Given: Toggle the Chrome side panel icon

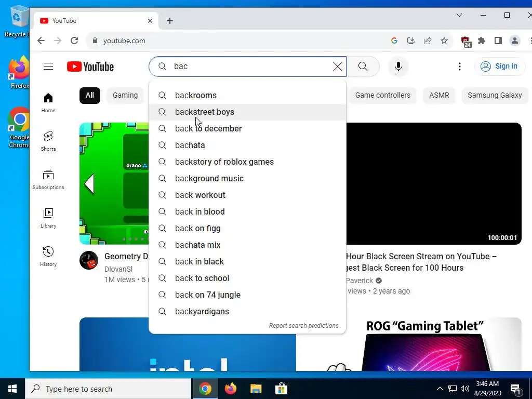Looking at the screenshot, I should point(498,41).
